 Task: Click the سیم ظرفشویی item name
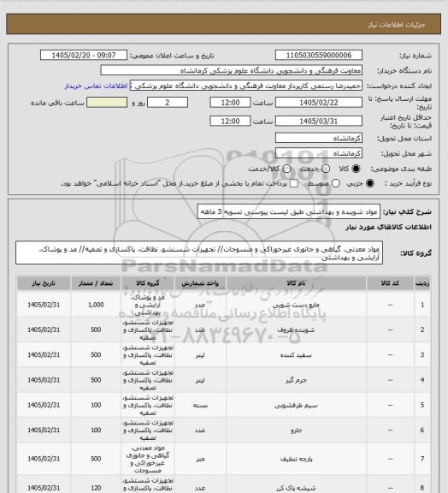point(296,406)
